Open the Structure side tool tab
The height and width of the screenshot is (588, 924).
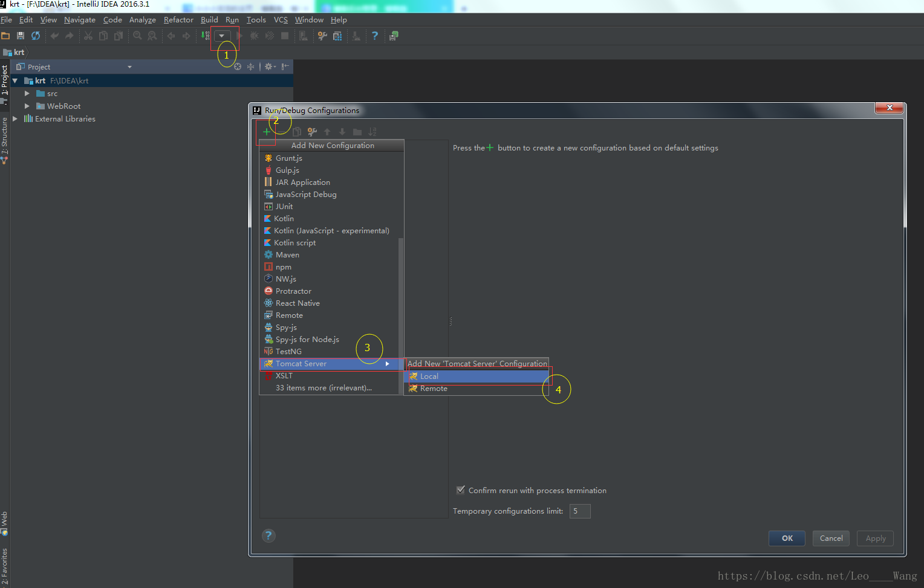pos(4,140)
